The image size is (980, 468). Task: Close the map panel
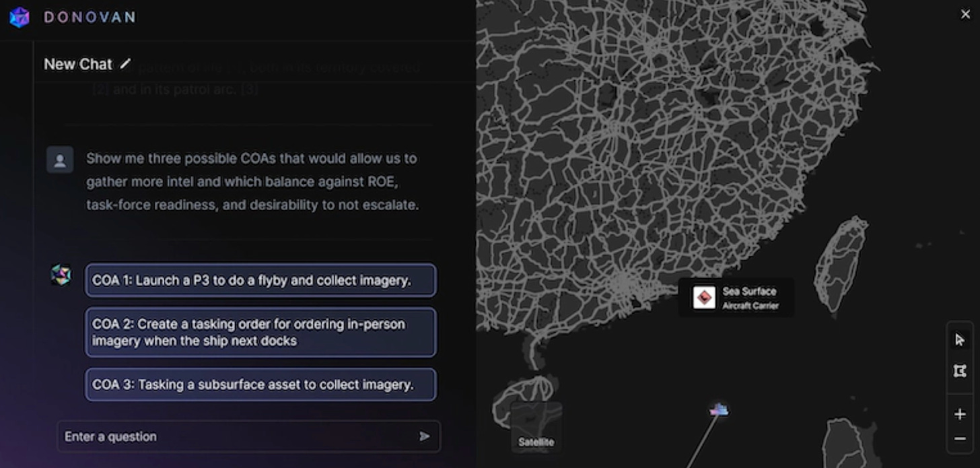[965, 14]
